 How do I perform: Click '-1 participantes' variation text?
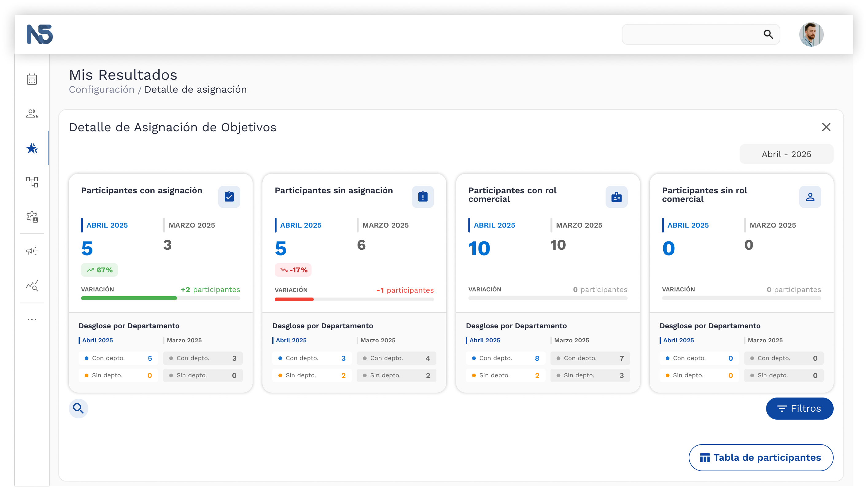405,290
